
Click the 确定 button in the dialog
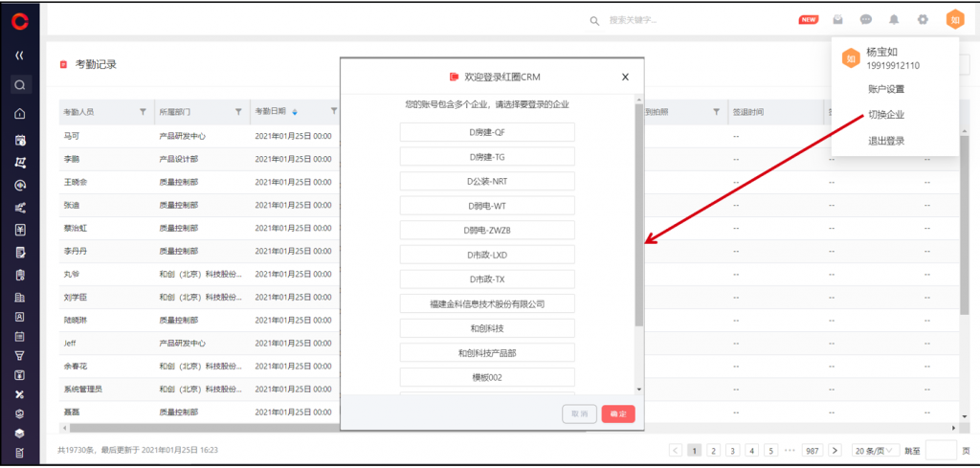point(618,413)
